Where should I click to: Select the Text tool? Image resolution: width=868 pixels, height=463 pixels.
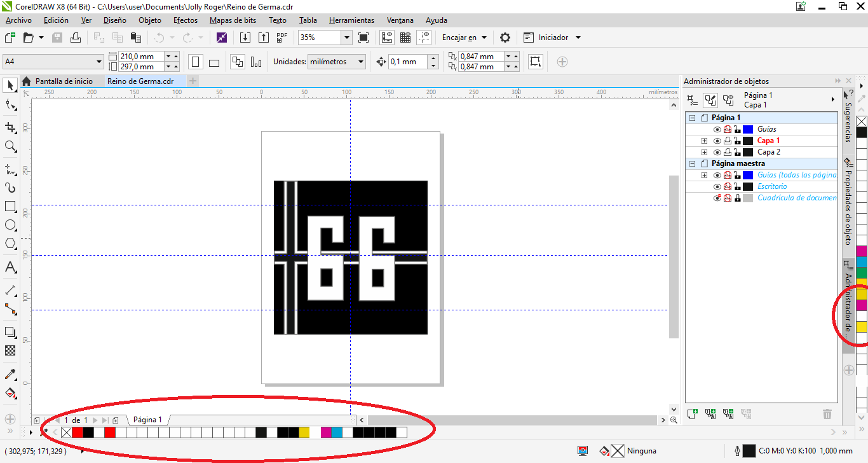10,268
